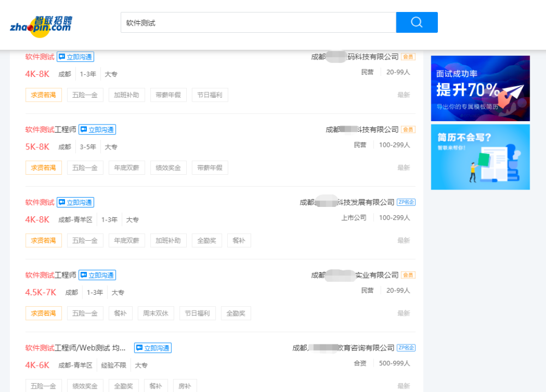Click 立即沟通 for the Web测试 job
This screenshot has height=392, width=546.
(x=153, y=348)
